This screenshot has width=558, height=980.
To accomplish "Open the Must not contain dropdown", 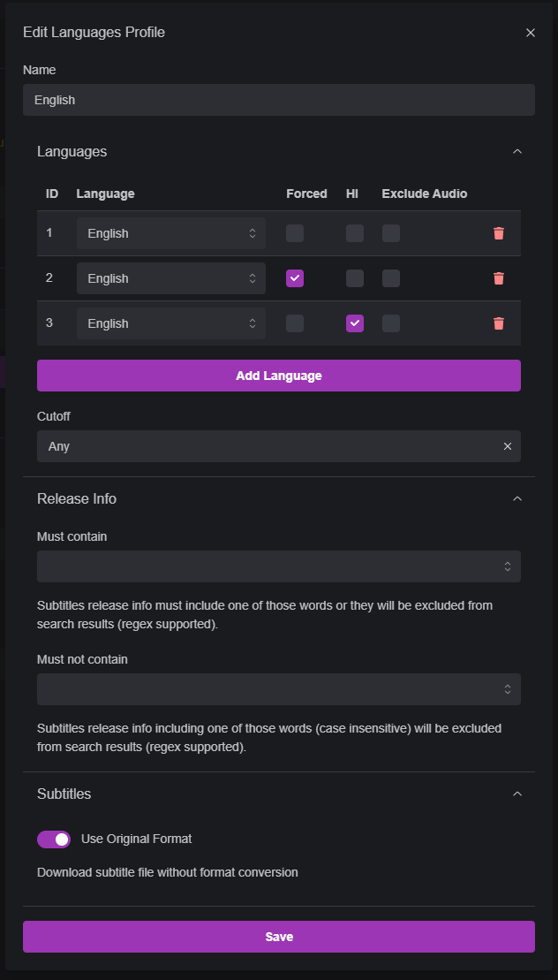I will 279,689.
